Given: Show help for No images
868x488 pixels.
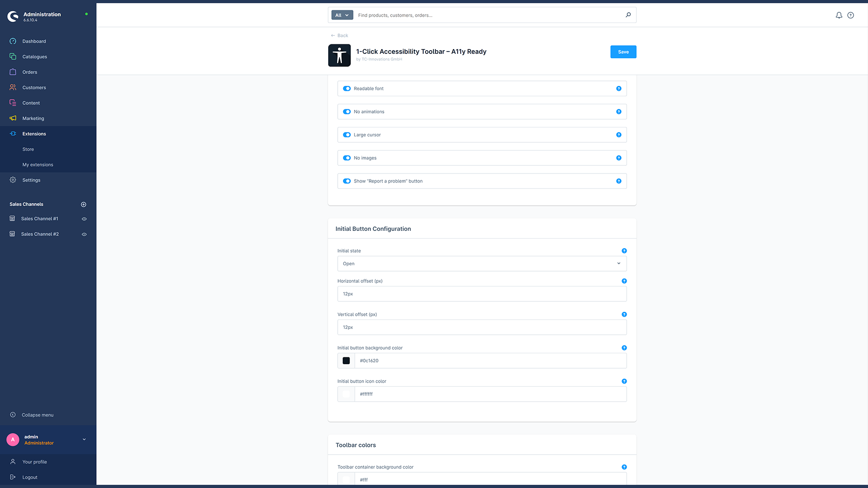Looking at the screenshot, I should [x=618, y=158].
